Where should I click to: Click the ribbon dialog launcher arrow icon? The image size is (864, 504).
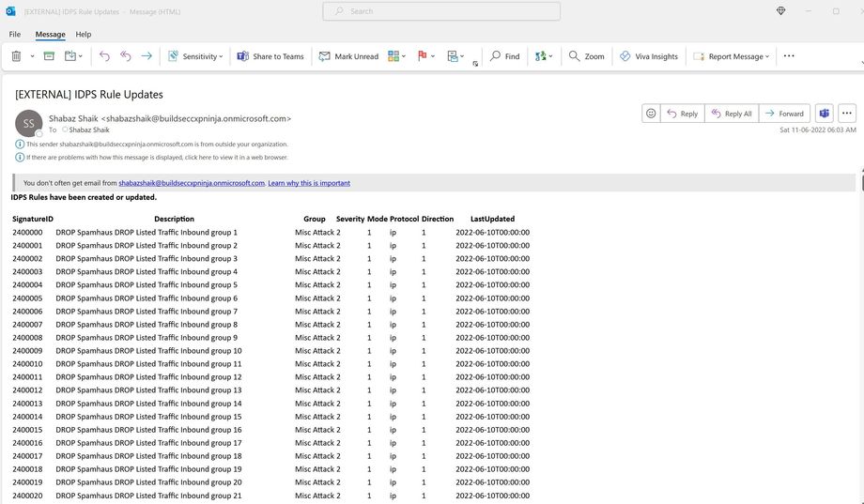click(x=475, y=64)
